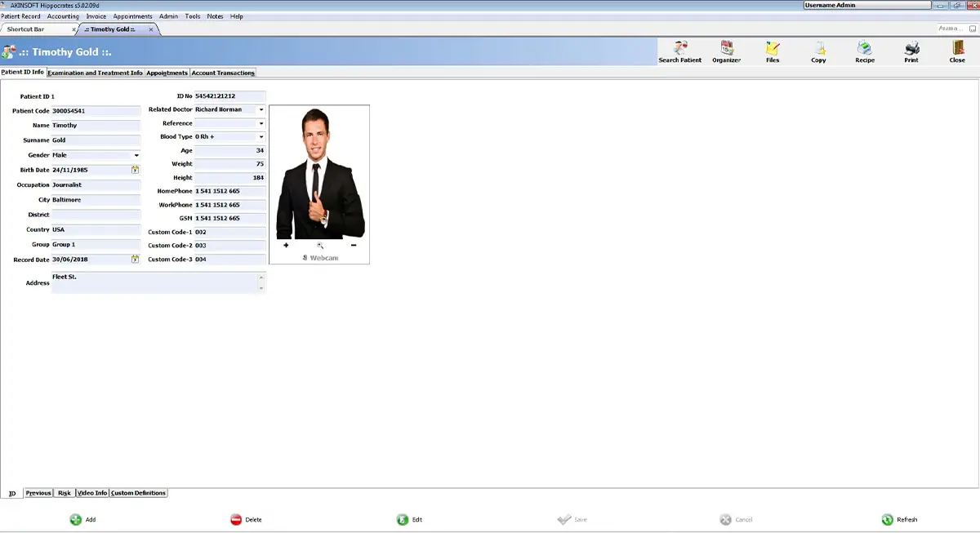
Task: Shrink photo with minus icon
Action: (x=354, y=245)
